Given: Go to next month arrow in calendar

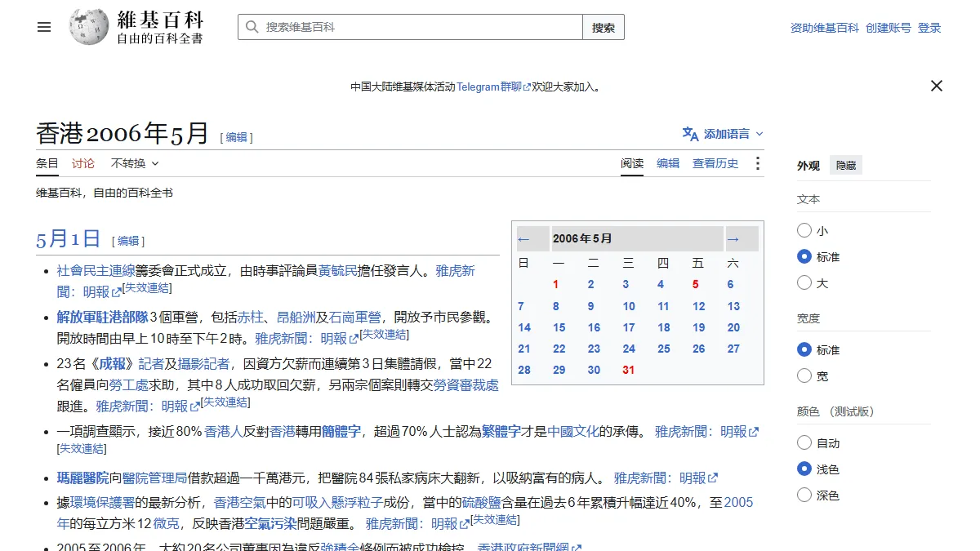Looking at the screenshot, I should (x=733, y=239).
